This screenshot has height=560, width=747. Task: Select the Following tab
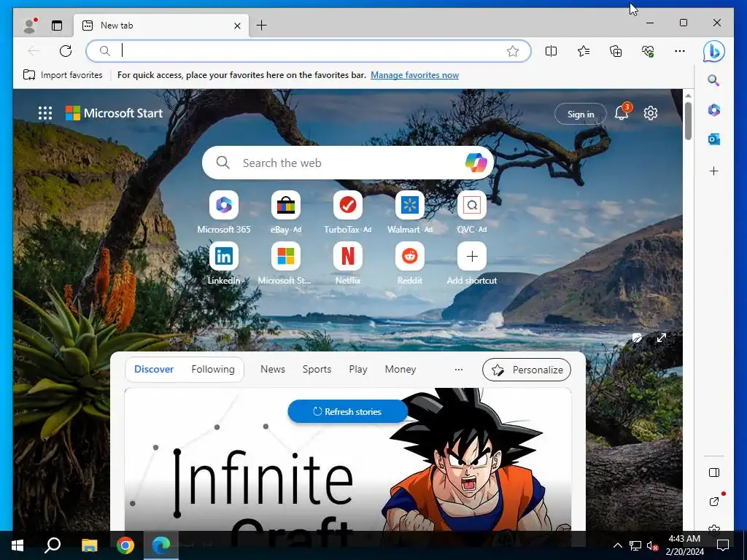213,369
